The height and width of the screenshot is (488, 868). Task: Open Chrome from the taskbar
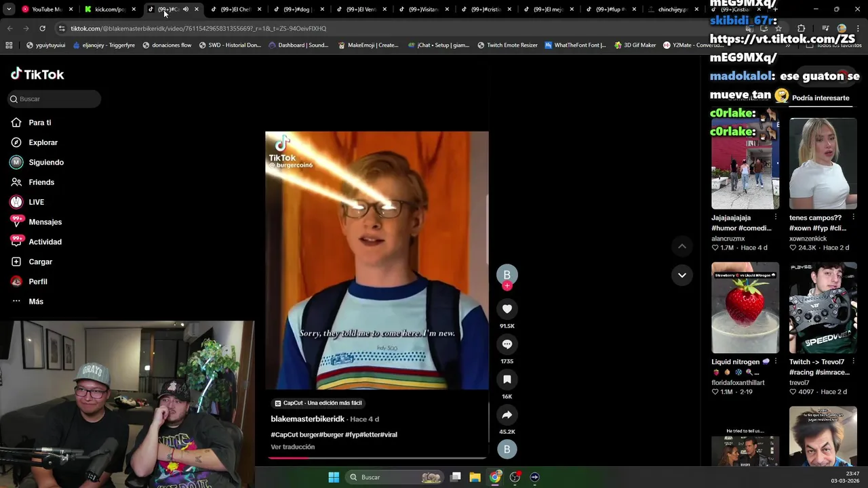[x=495, y=477]
